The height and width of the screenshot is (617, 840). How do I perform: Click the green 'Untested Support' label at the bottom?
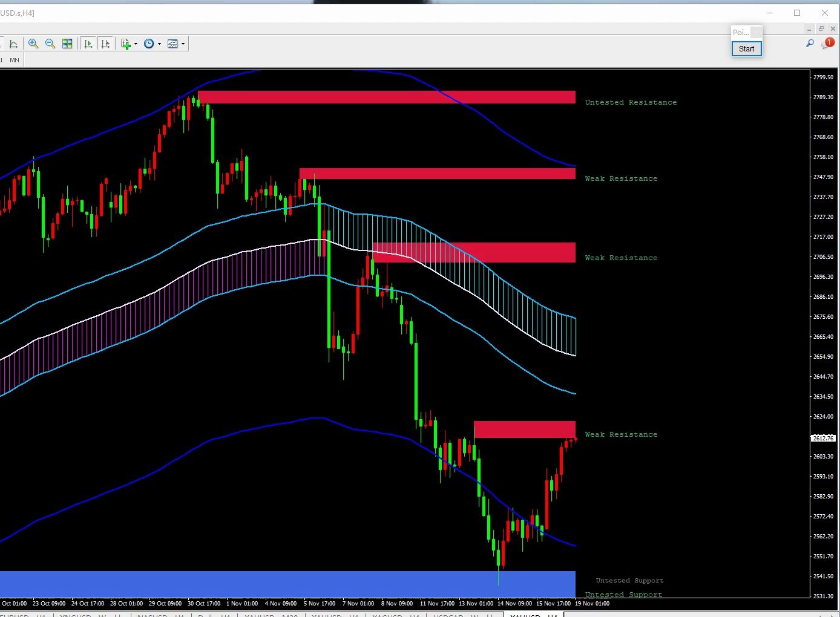tap(623, 595)
